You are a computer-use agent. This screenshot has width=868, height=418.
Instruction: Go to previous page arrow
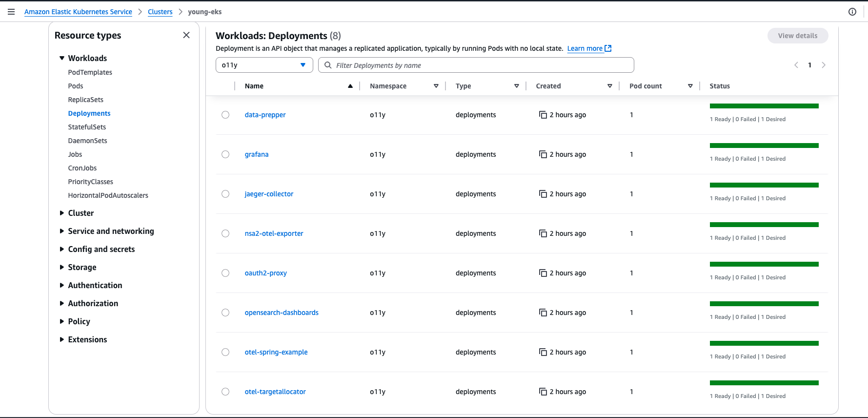point(796,65)
